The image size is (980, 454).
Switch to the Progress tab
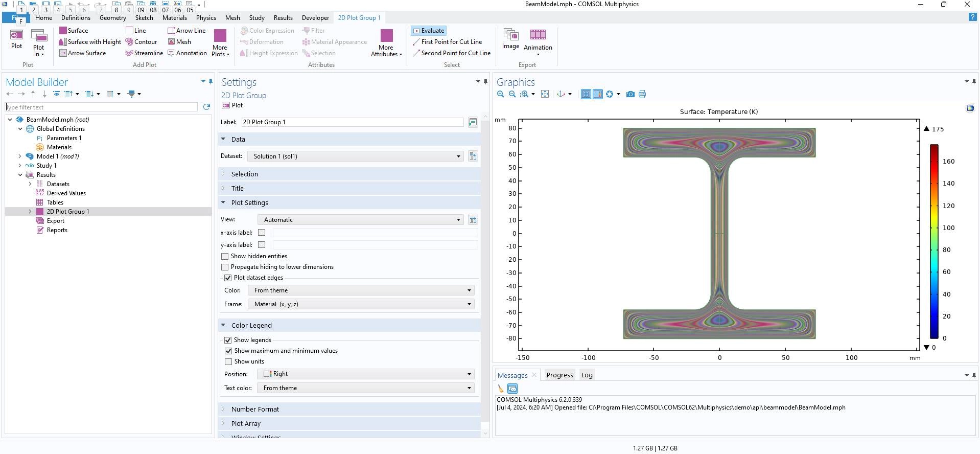pos(559,375)
